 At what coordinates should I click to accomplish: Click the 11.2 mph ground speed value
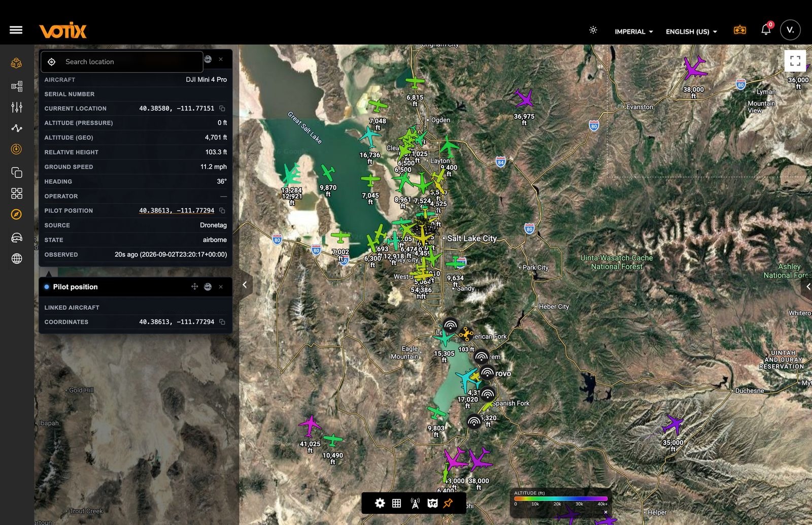(213, 167)
